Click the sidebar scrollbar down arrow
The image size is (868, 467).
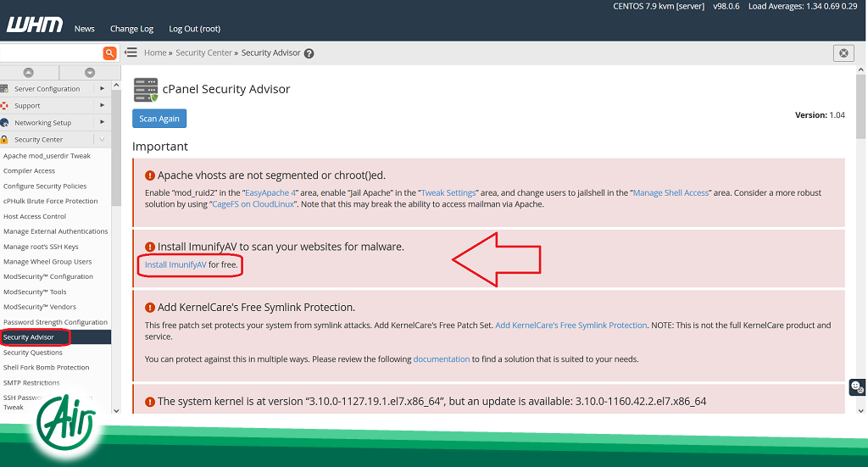coord(115,410)
